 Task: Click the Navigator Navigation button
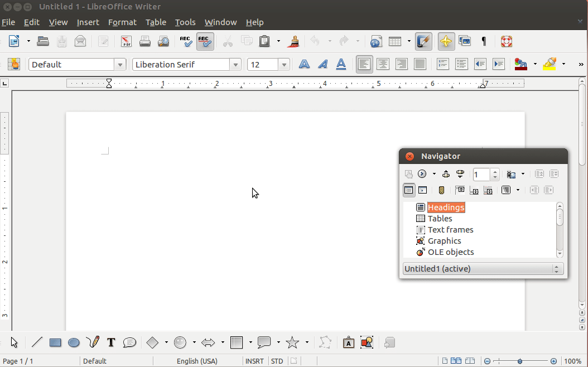coord(422,174)
